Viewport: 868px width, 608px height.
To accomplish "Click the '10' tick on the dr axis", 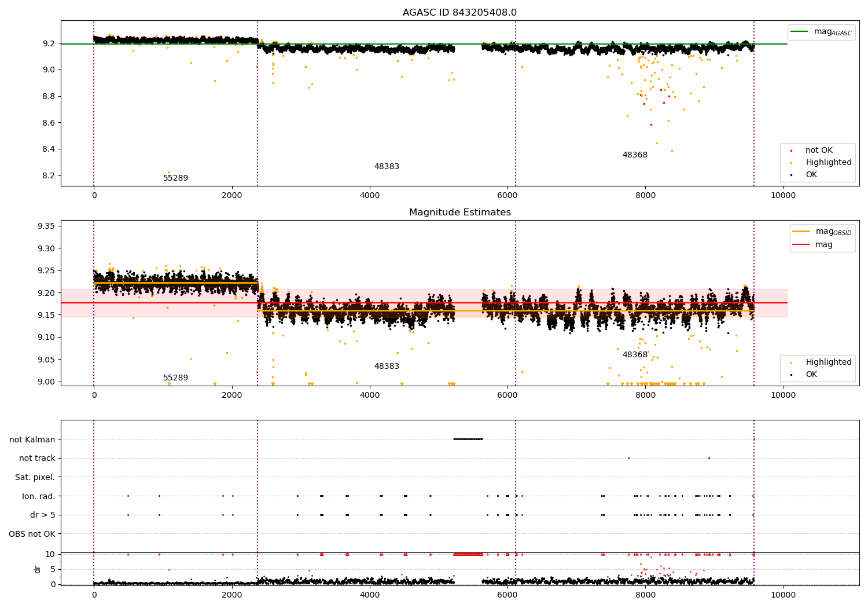I will click(50, 554).
